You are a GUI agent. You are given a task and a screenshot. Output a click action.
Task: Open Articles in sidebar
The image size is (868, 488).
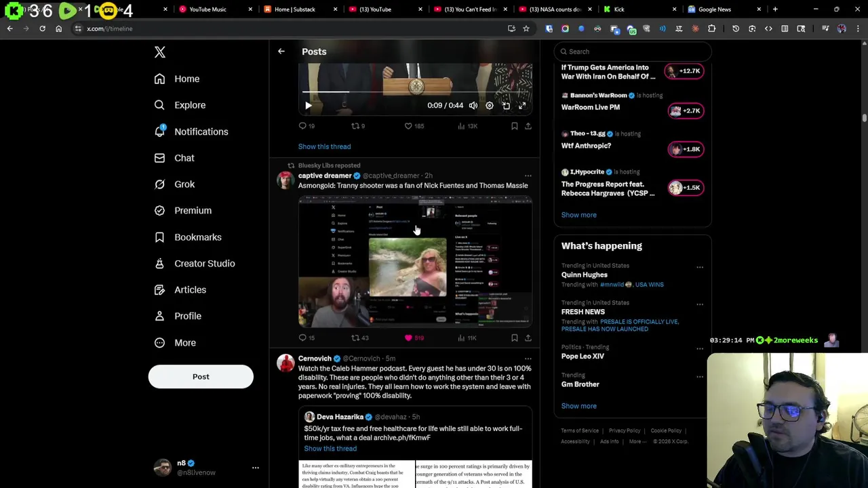click(180, 289)
